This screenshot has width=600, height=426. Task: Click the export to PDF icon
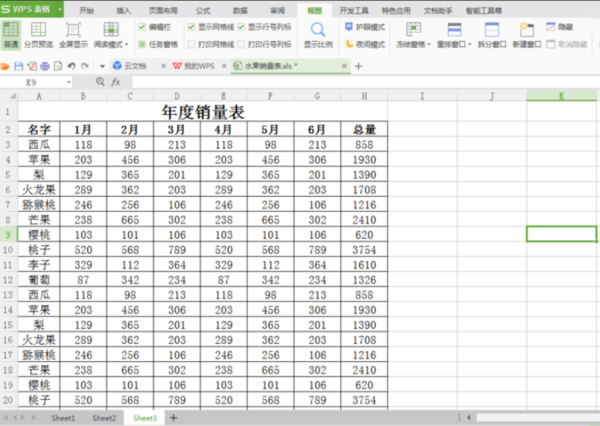(x=32, y=66)
